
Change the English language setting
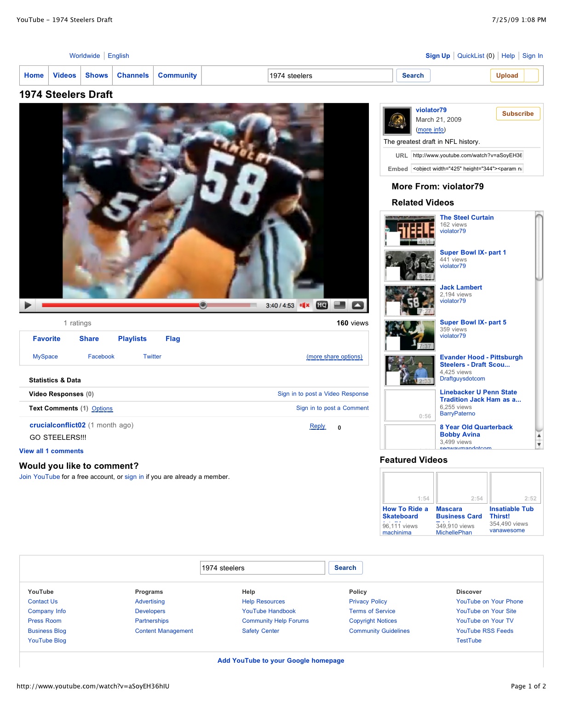point(118,56)
